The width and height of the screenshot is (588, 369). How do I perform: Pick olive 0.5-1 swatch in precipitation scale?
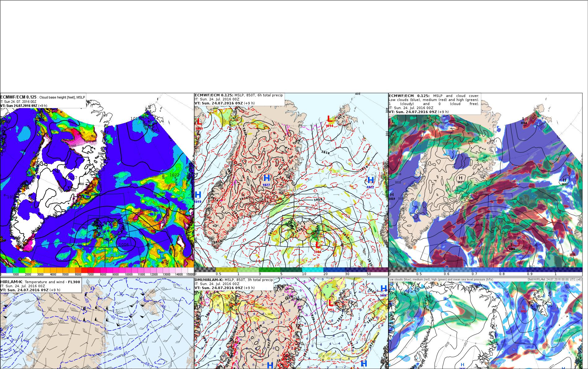[x=226, y=270]
